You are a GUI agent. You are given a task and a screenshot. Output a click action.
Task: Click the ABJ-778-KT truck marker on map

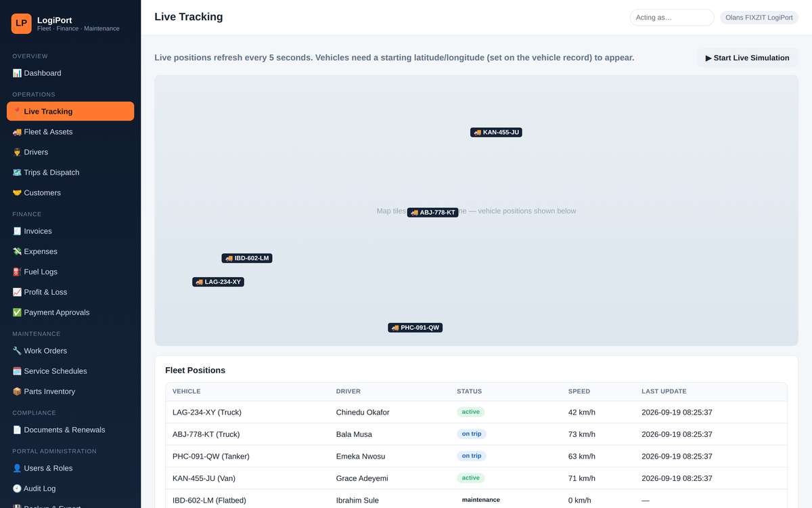coord(432,212)
